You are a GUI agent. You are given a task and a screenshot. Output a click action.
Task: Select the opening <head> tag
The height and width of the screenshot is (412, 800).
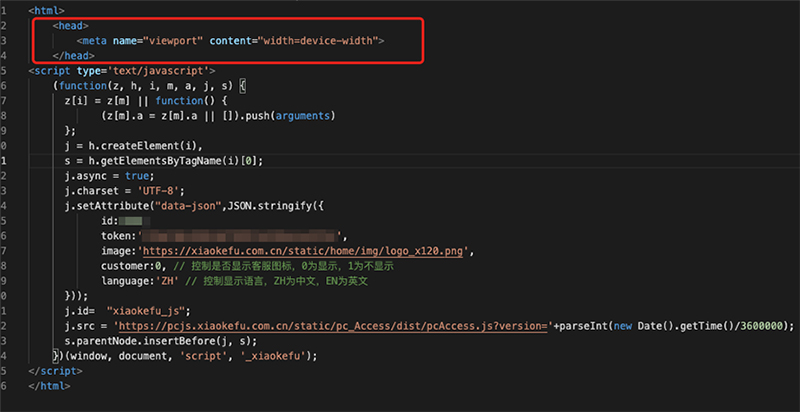70,25
